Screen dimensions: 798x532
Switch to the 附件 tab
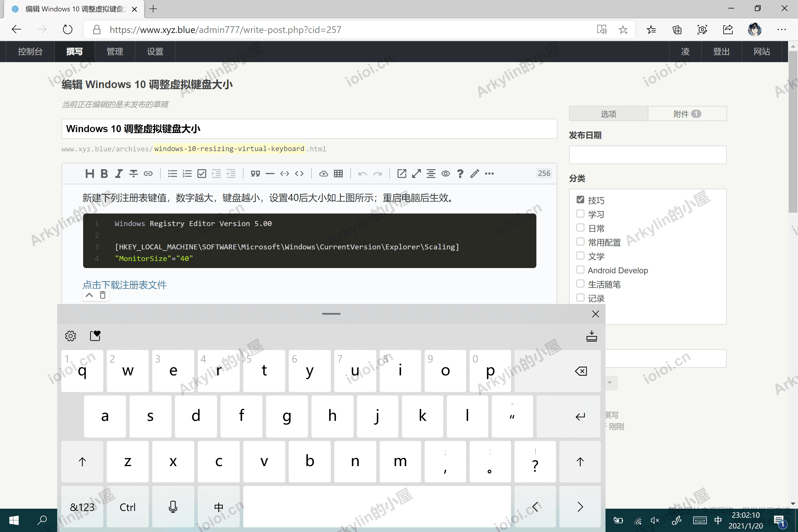coord(687,114)
